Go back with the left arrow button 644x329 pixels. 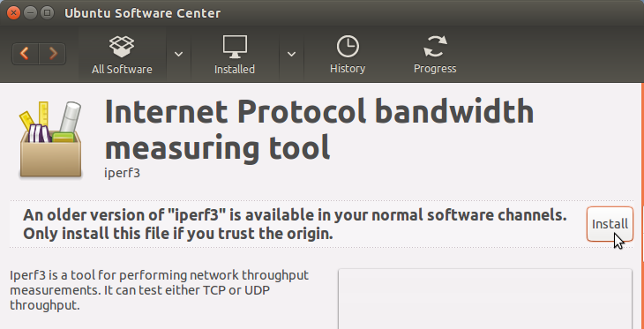point(26,54)
